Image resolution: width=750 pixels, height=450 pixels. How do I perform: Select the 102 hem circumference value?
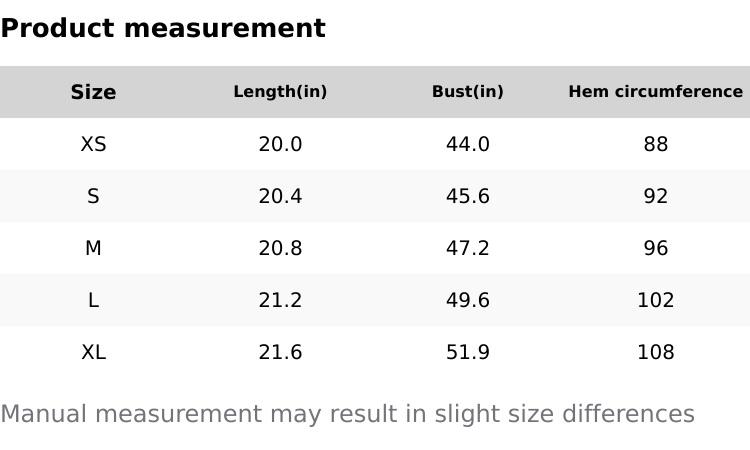click(x=655, y=300)
